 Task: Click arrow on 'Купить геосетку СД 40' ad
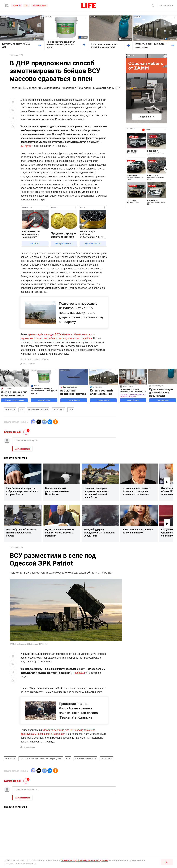pos(39,45)
